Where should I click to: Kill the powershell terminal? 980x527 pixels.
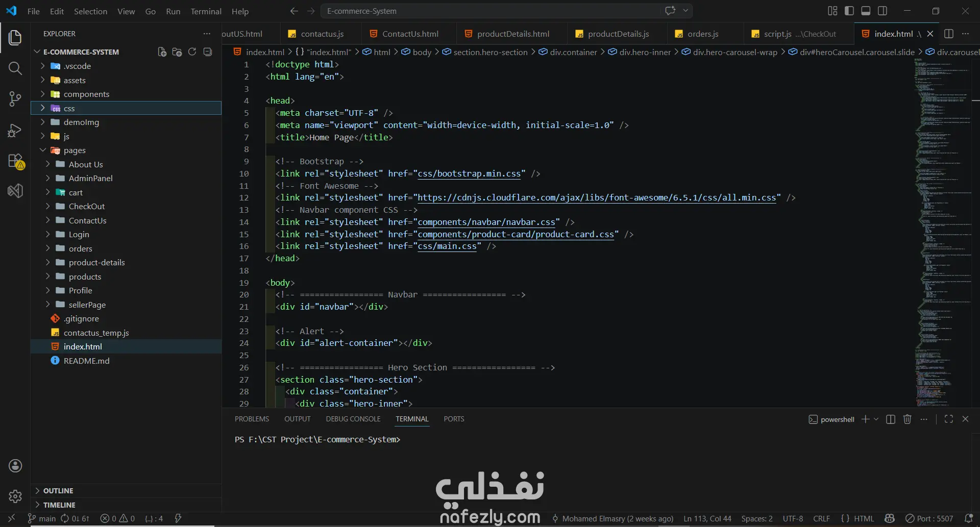(x=907, y=419)
